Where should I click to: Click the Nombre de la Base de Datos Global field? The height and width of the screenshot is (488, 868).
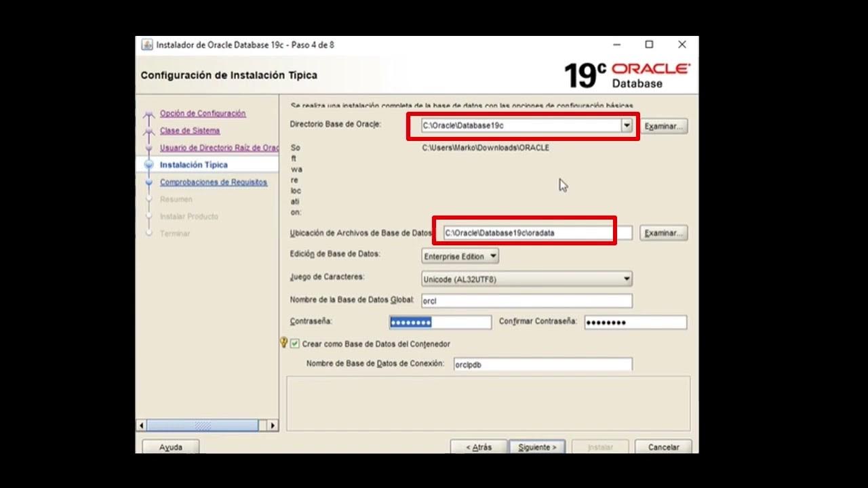tap(527, 300)
